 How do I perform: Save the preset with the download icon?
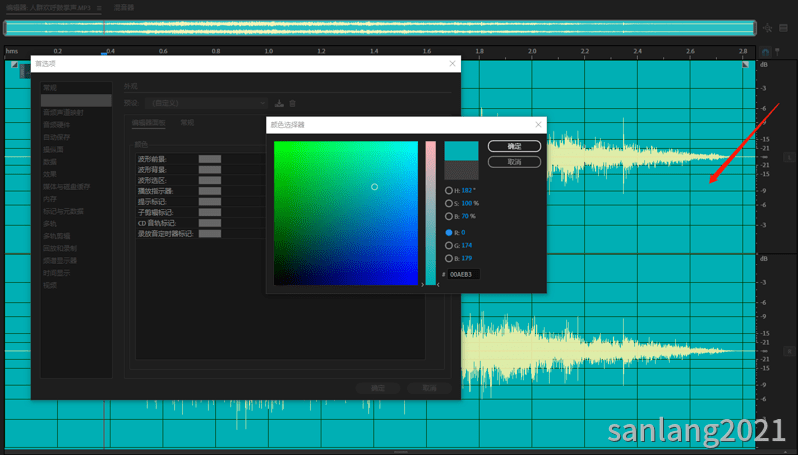point(279,103)
